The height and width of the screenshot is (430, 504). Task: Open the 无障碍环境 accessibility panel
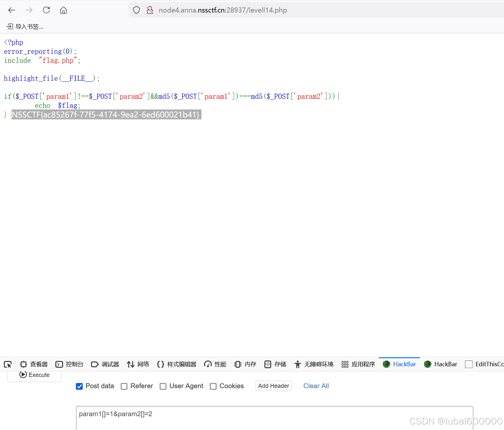pyautogui.click(x=314, y=364)
